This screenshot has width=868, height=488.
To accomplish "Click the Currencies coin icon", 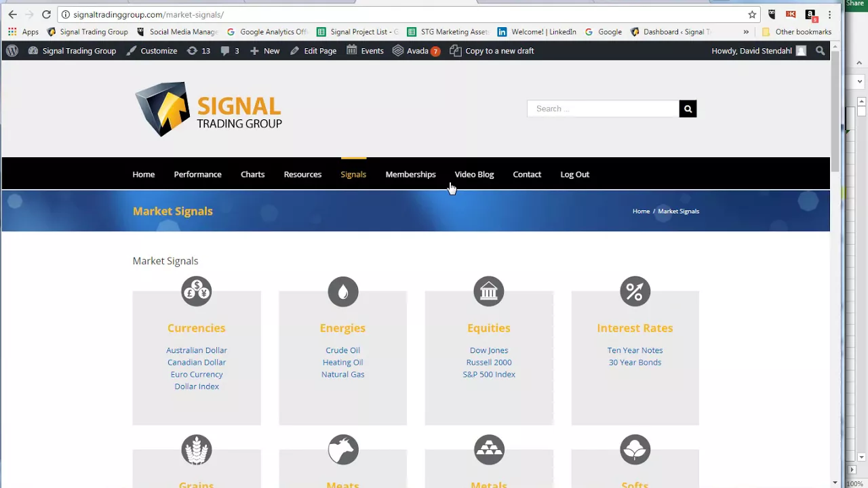I will point(197,291).
